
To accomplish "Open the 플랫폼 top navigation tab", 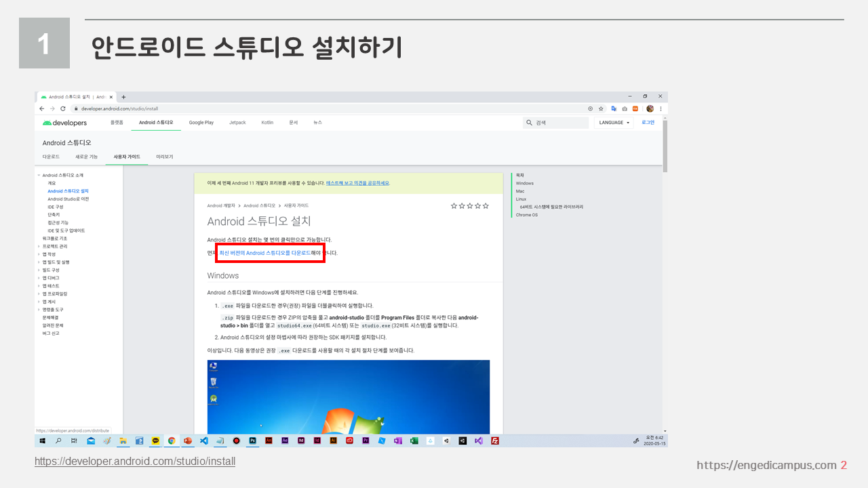I will [117, 123].
